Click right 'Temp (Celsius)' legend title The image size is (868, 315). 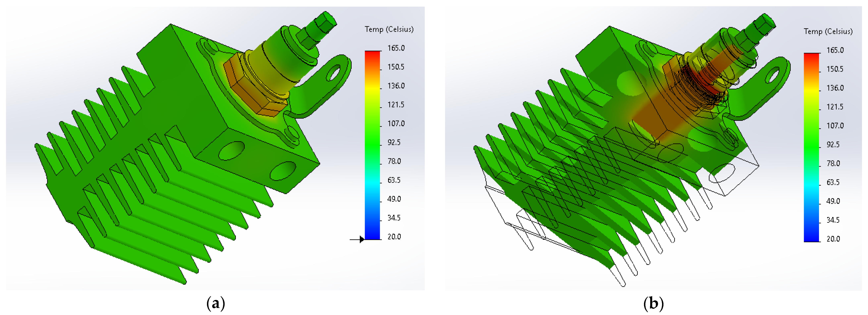pyautogui.click(x=828, y=31)
